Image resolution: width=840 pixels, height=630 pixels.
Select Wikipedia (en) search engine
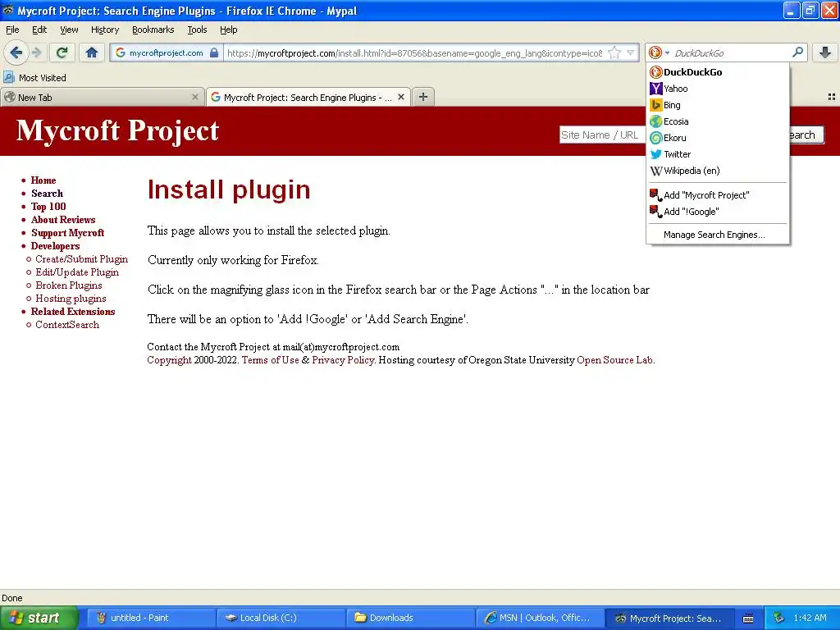point(718,171)
